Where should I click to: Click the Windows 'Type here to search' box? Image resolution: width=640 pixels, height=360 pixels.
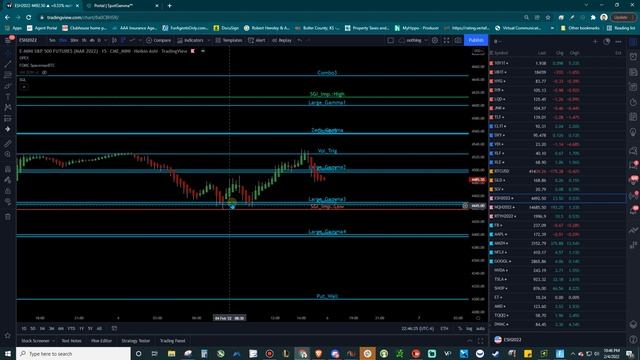click(73, 353)
